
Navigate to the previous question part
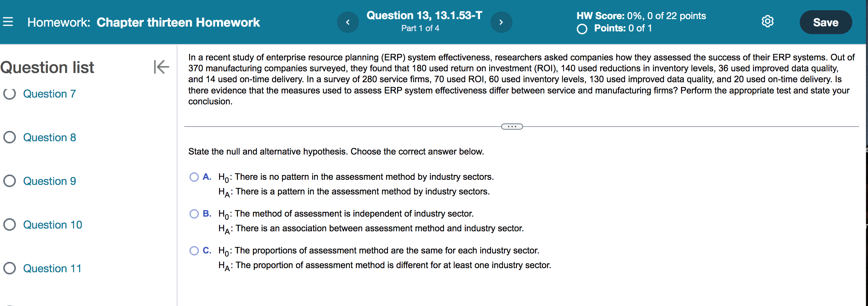coord(348,22)
